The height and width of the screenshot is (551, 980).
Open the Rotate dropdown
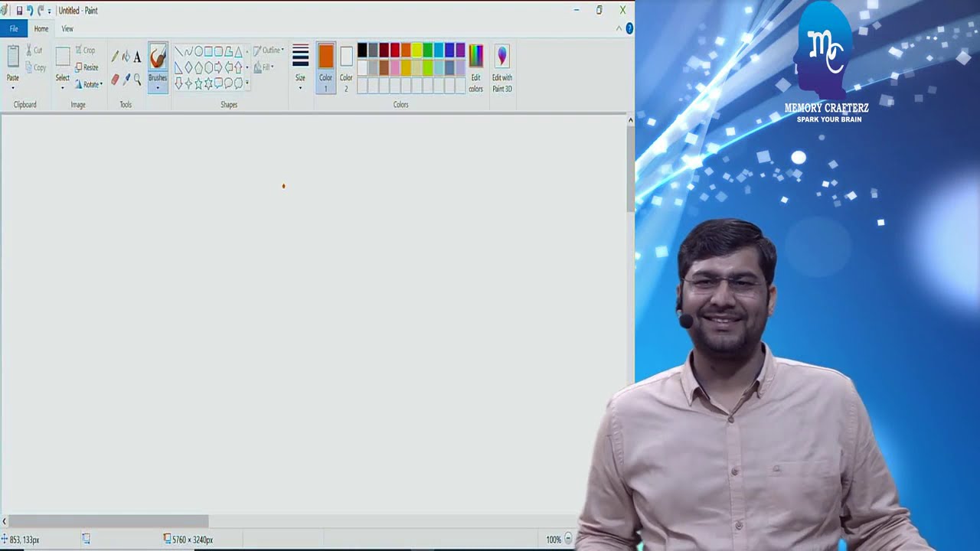click(x=88, y=84)
